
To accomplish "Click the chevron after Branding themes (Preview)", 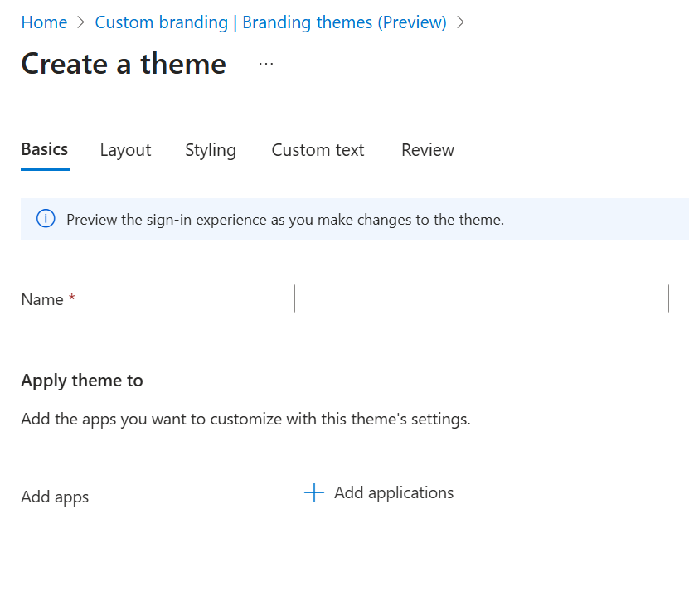I will tap(461, 22).
